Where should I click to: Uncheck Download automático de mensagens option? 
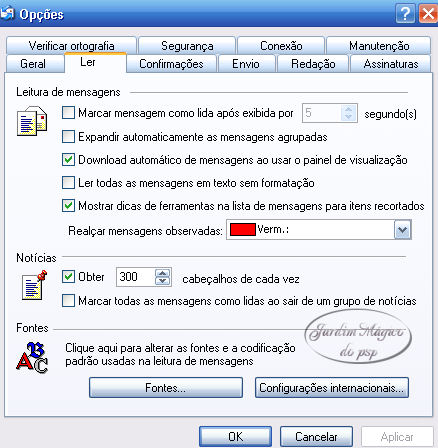pos(68,160)
